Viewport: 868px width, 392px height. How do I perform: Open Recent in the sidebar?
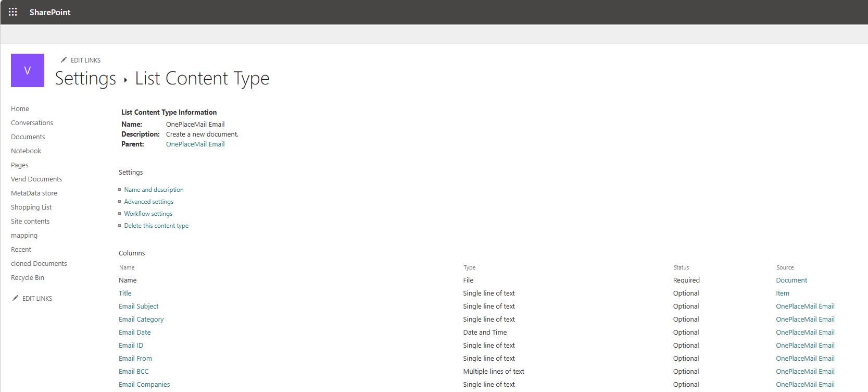[21, 250]
